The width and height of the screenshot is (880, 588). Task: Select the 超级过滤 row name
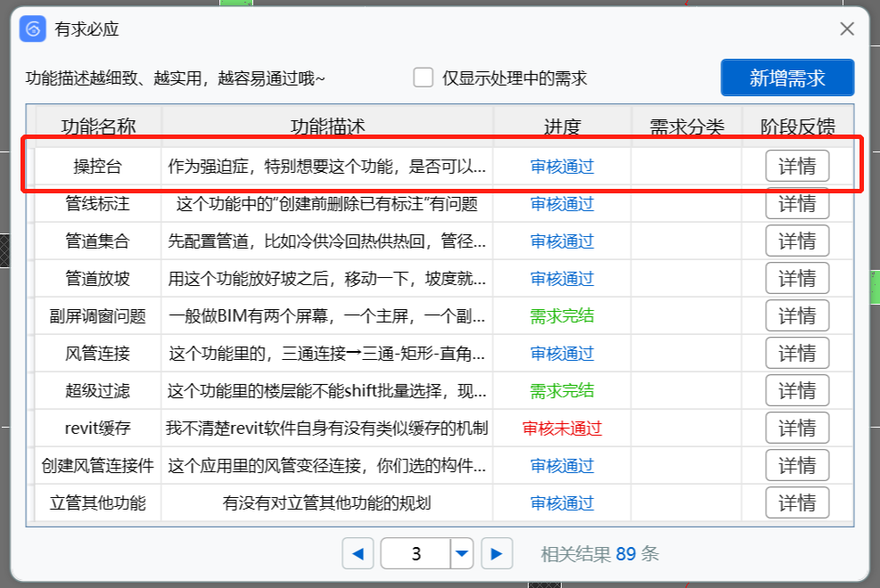click(98, 391)
